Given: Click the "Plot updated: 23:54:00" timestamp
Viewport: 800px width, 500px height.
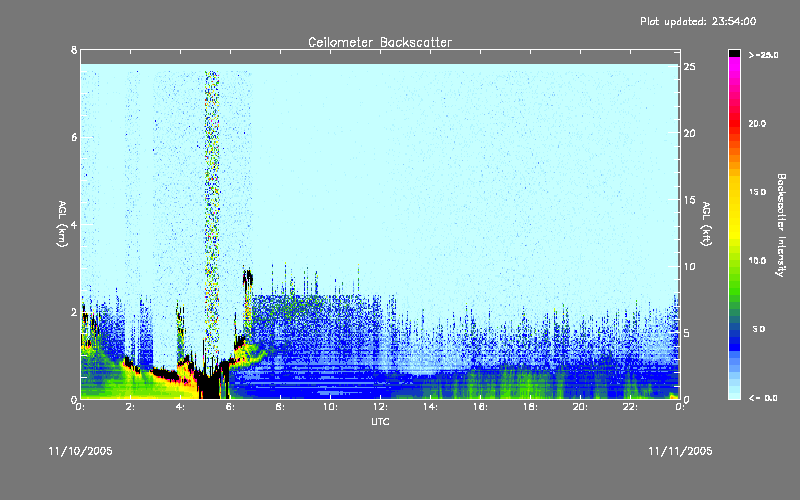Looking at the screenshot, I should (x=698, y=21).
